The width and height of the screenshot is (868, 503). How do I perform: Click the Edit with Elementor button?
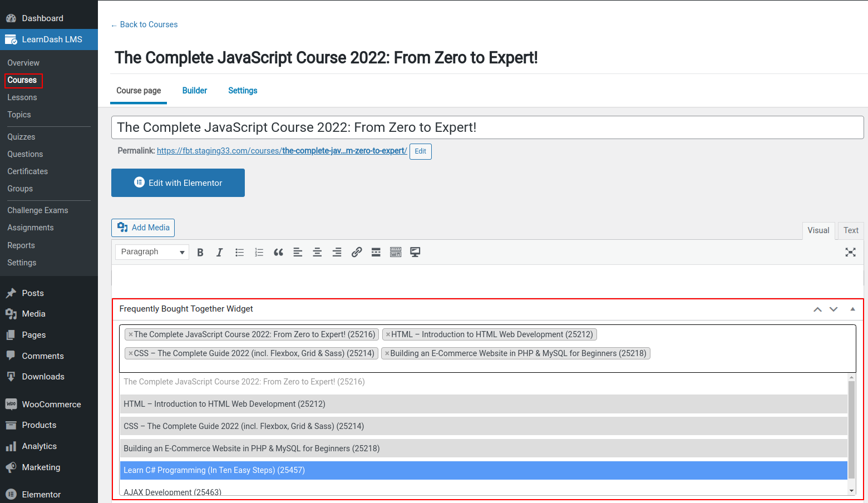(x=178, y=183)
